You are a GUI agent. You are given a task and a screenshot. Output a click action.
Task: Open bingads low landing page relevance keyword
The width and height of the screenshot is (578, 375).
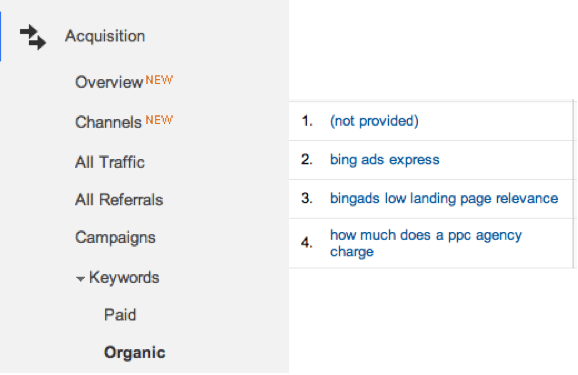pos(444,198)
